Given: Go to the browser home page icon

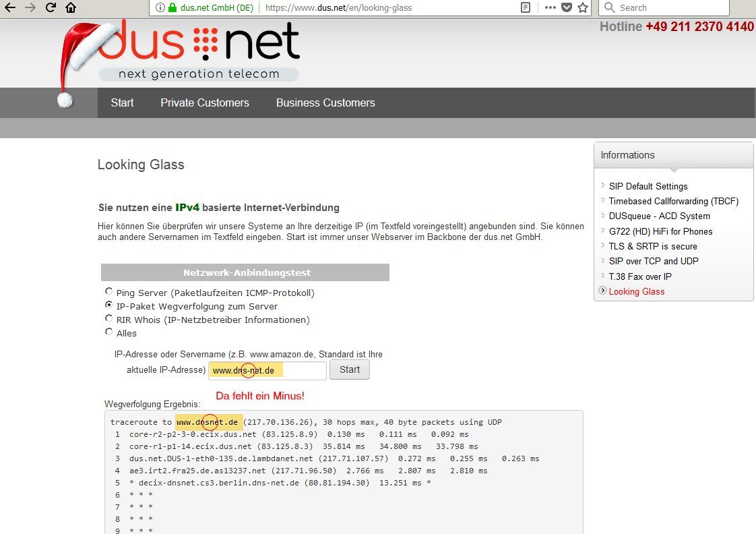Looking at the screenshot, I should 71,8.
